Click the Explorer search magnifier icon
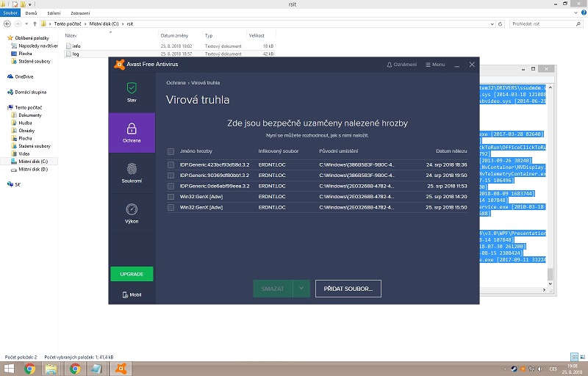 (x=578, y=24)
